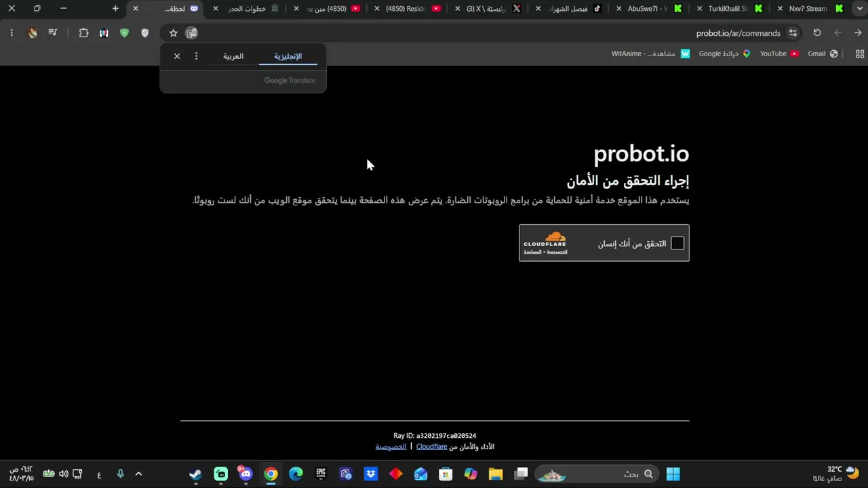Open the خرائط Google bookmark
This screenshot has height=488, width=868.
[724, 54]
